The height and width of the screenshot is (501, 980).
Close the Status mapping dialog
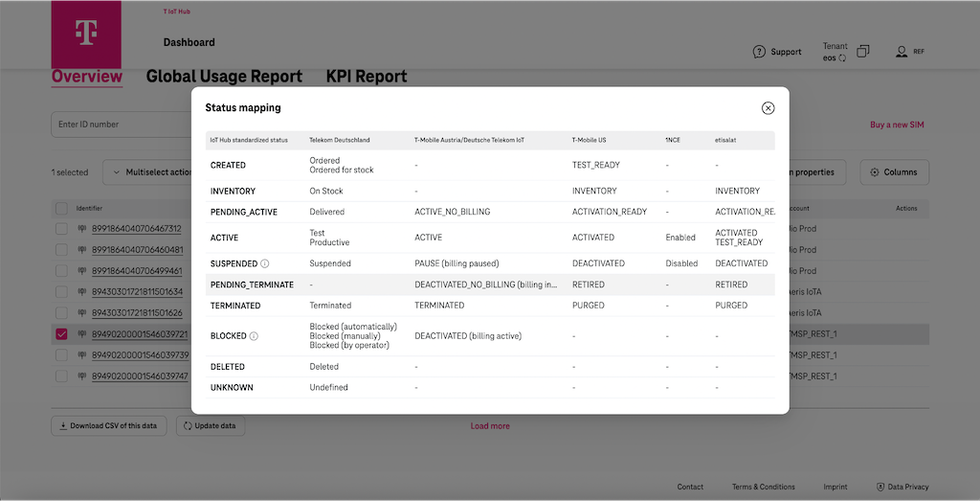click(x=768, y=108)
